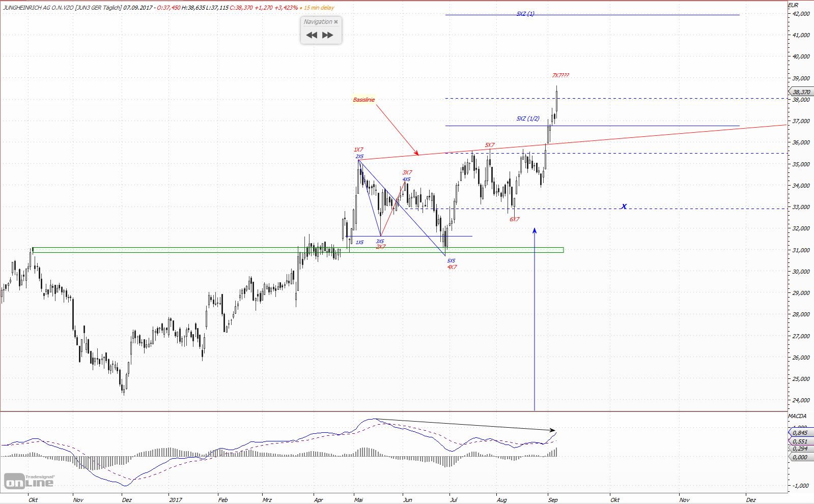Click the red "1X7" wave label

[x=358, y=150]
